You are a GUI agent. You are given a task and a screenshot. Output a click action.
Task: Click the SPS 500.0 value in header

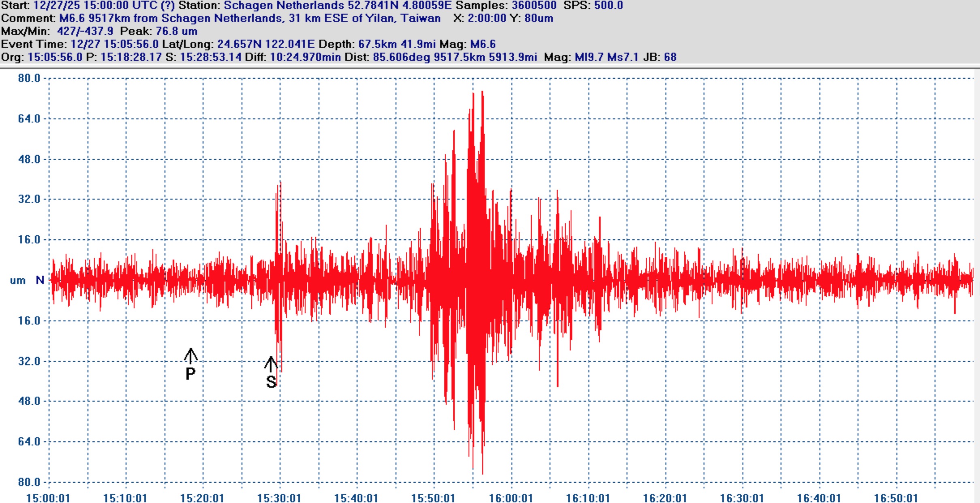point(608,6)
